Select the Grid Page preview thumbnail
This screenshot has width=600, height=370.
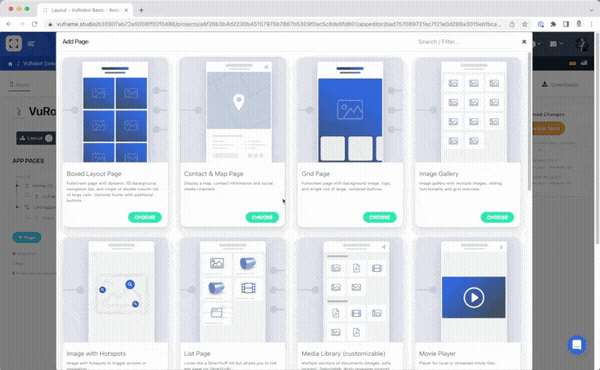(x=350, y=110)
